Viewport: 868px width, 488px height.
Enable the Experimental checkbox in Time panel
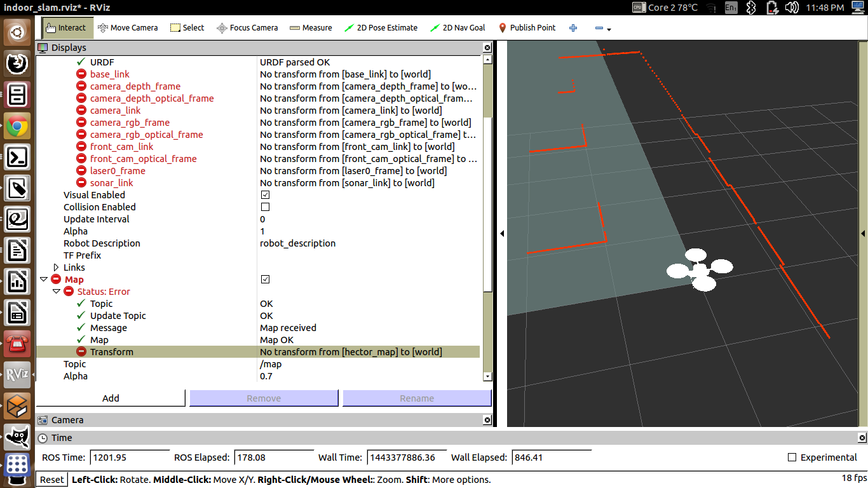792,457
